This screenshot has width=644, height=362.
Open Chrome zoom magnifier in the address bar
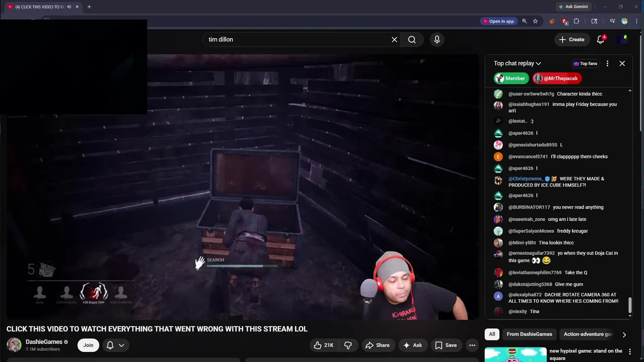(x=524, y=21)
